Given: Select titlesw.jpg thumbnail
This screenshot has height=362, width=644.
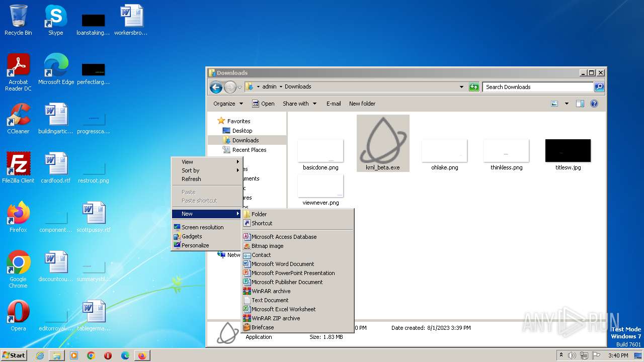Looking at the screenshot, I should coord(568,155).
